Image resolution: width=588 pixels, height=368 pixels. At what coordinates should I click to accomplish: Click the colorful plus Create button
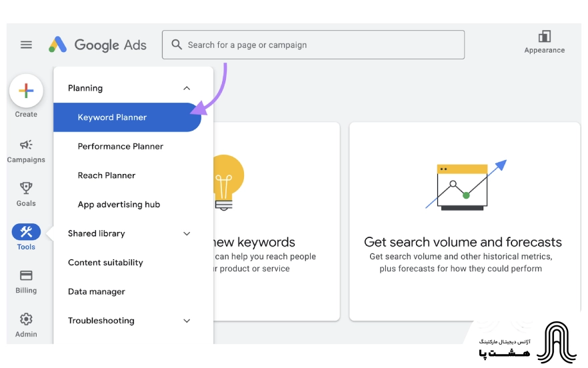tap(26, 91)
